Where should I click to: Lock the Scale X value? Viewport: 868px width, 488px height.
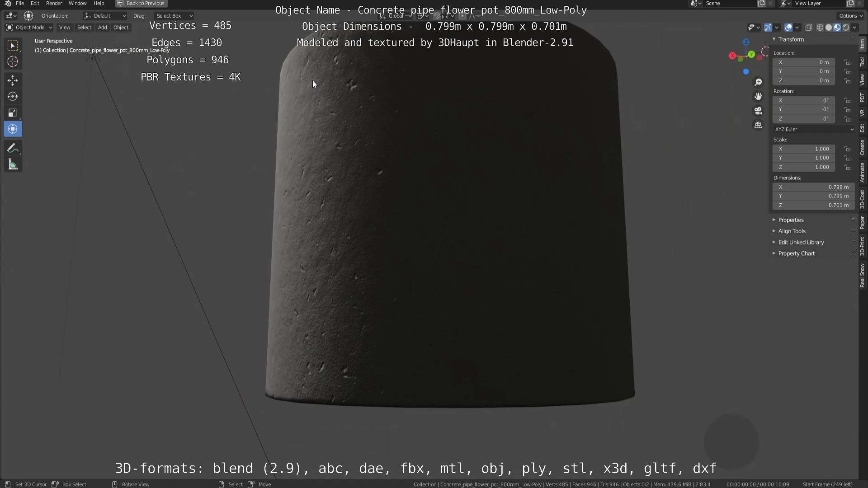[848, 149]
